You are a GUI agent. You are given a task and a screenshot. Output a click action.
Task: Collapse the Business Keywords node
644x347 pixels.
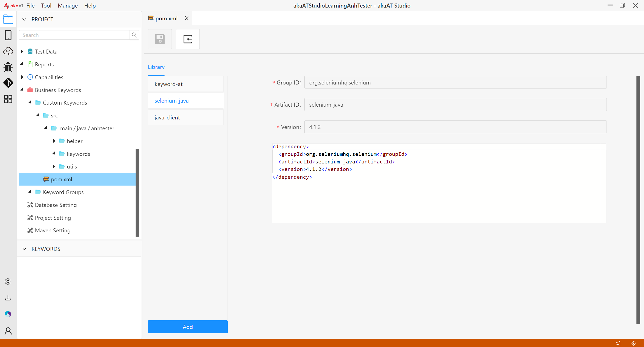point(22,90)
